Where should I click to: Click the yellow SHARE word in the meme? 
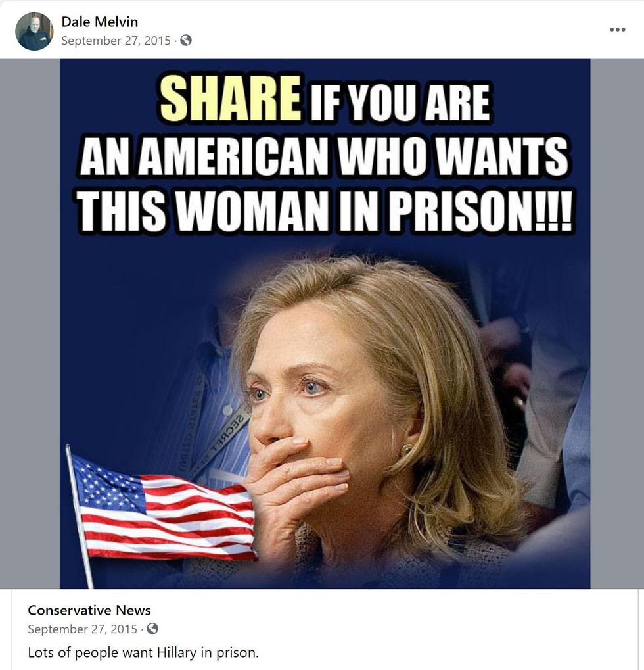click(x=231, y=99)
